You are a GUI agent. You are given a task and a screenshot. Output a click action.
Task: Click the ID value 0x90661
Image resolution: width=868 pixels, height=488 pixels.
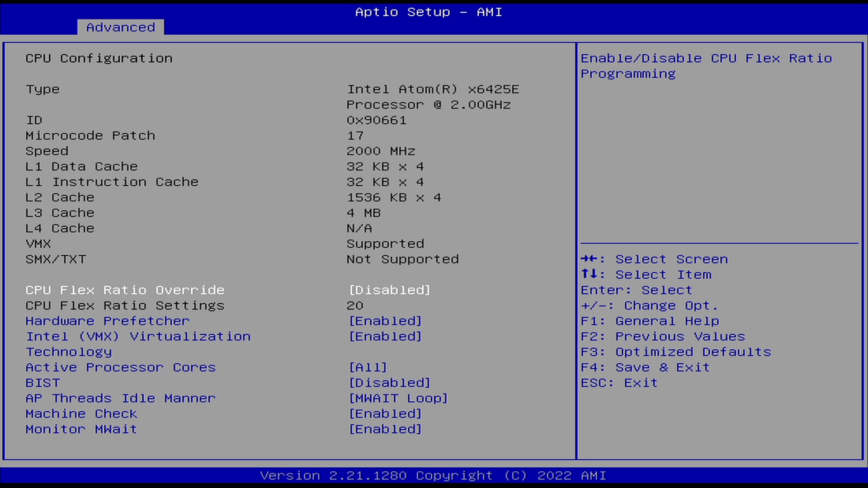(377, 120)
